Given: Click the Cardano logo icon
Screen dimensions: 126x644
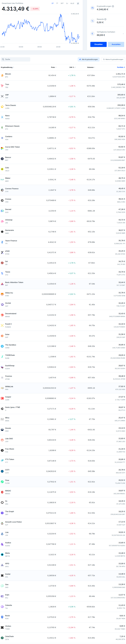Looking at the screenshot, I should pyautogui.click(x=2, y=138).
